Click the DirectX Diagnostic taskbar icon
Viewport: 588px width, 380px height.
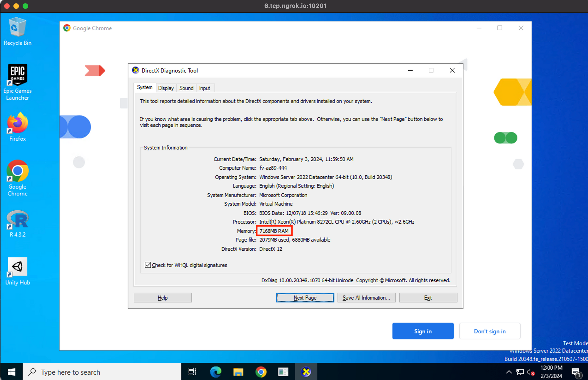306,372
